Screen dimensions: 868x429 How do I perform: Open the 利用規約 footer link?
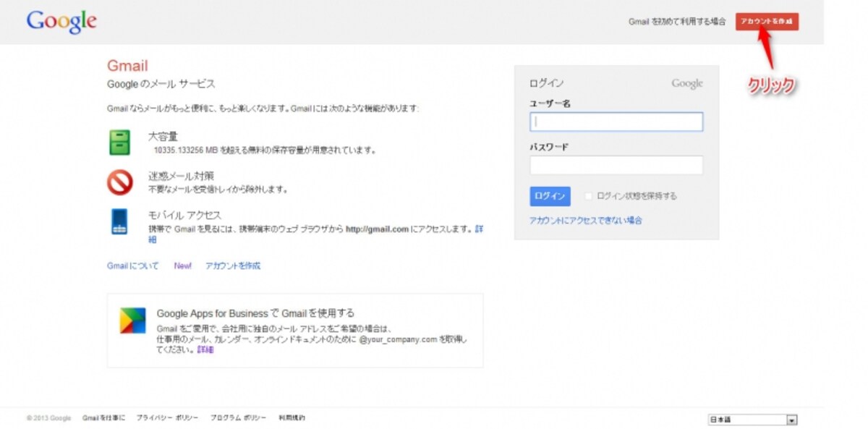(x=292, y=418)
